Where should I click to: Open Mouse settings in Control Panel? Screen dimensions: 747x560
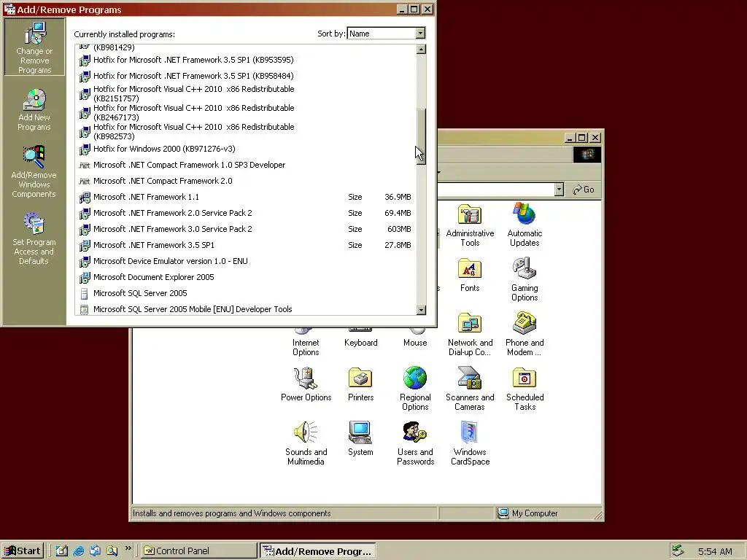tap(415, 338)
